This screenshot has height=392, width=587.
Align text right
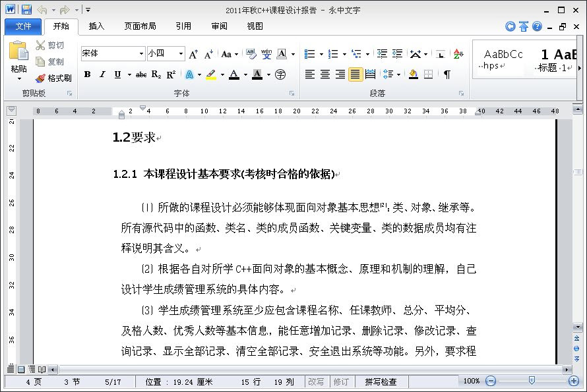[340, 74]
